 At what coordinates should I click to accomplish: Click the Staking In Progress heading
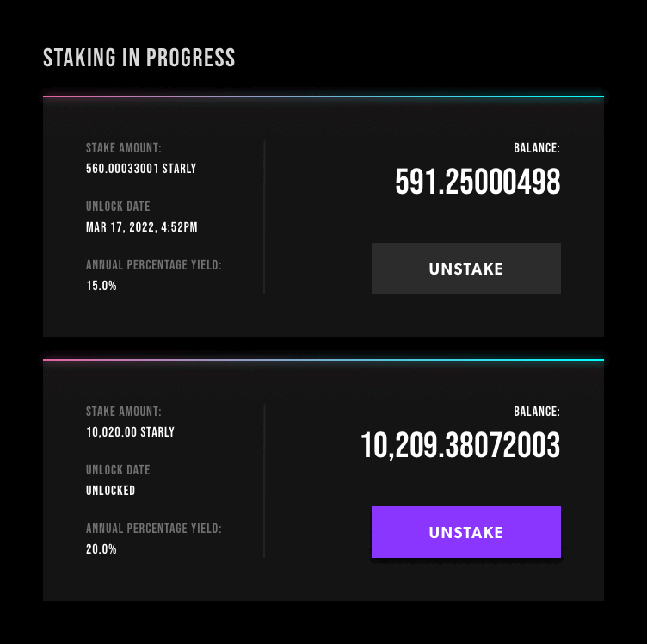(139, 59)
